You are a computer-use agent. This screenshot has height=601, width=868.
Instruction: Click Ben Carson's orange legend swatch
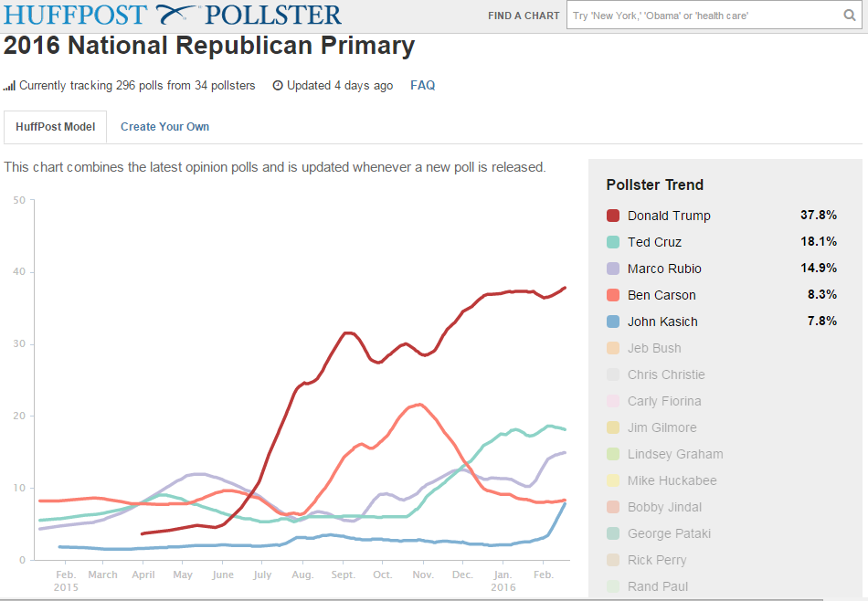click(614, 295)
